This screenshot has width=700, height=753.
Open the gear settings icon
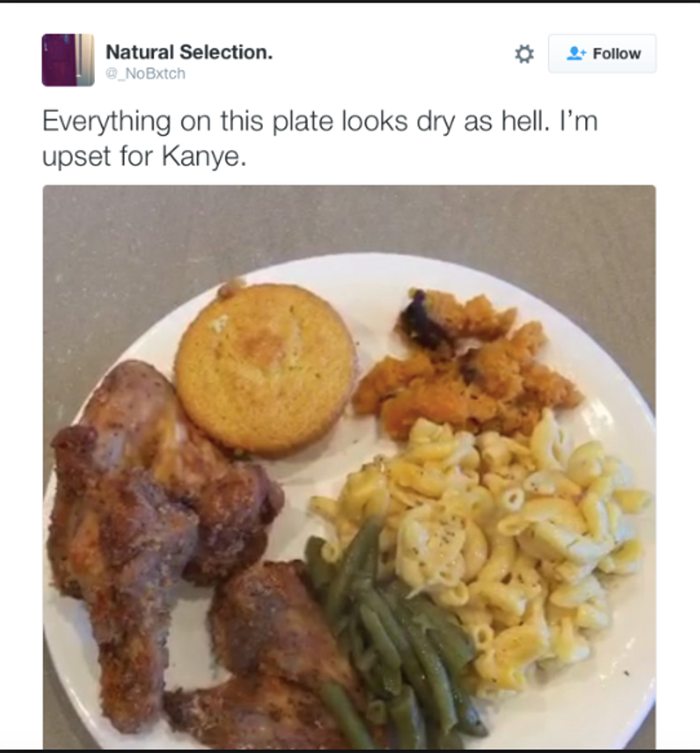pos(524,54)
